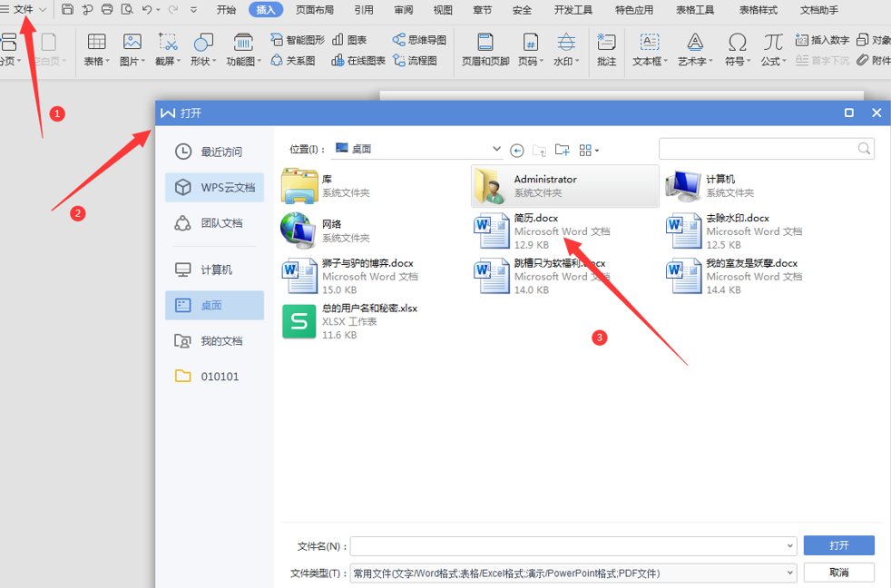Click the 流程图 flowchart button

(416, 60)
